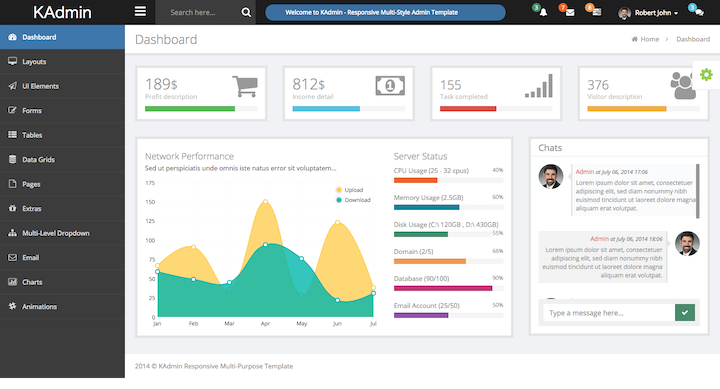Click the CPU Usage progress bar

click(x=448, y=180)
